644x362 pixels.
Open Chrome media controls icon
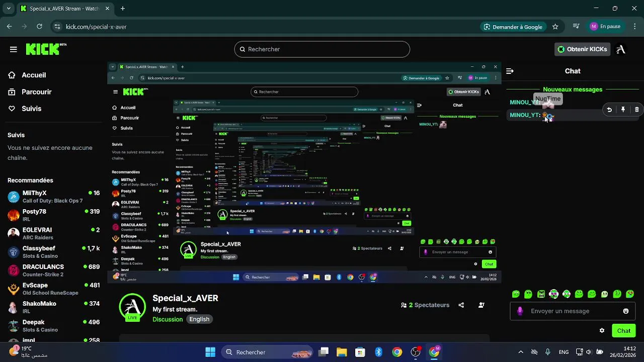coord(577,27)
